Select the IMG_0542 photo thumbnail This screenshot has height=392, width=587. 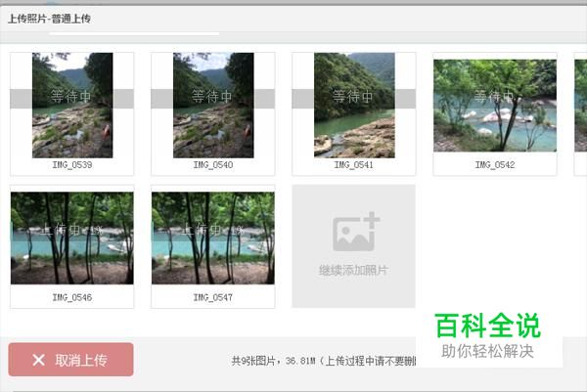495,106
